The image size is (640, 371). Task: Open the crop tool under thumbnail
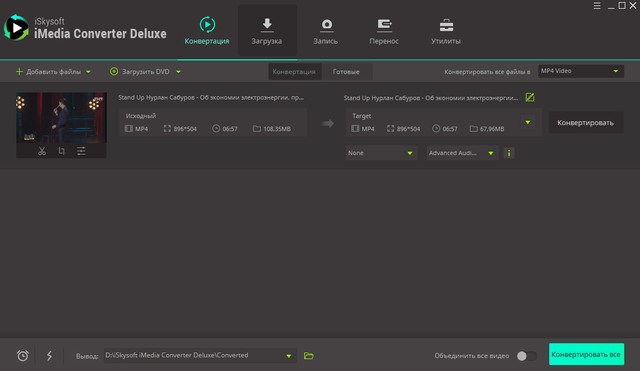pyautogui.click(x=61, y=151)
